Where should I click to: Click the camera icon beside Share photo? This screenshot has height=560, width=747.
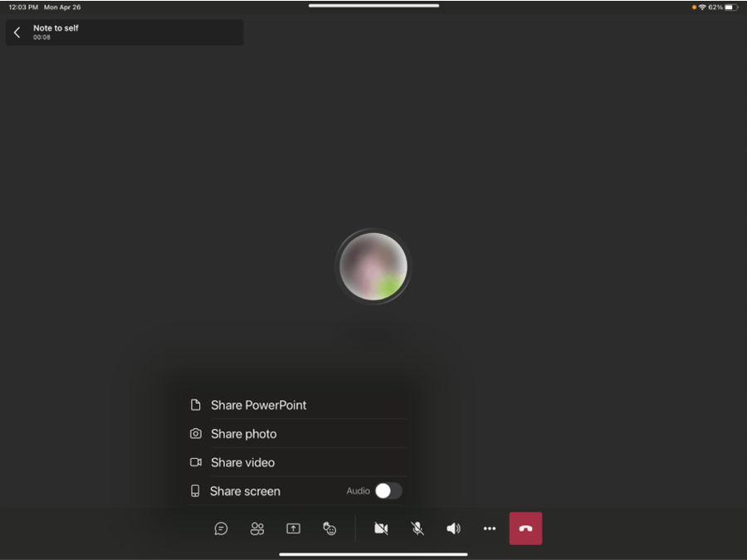[196, 434]
